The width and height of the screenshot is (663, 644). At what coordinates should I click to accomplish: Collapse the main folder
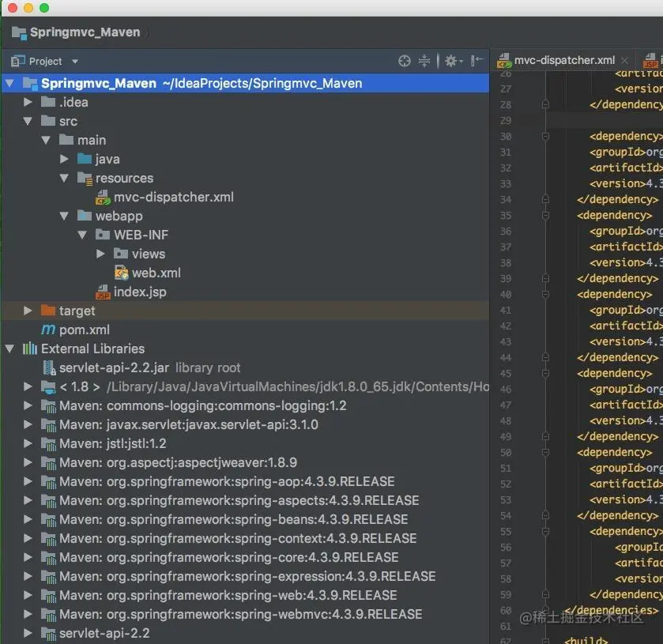point(46,140)
